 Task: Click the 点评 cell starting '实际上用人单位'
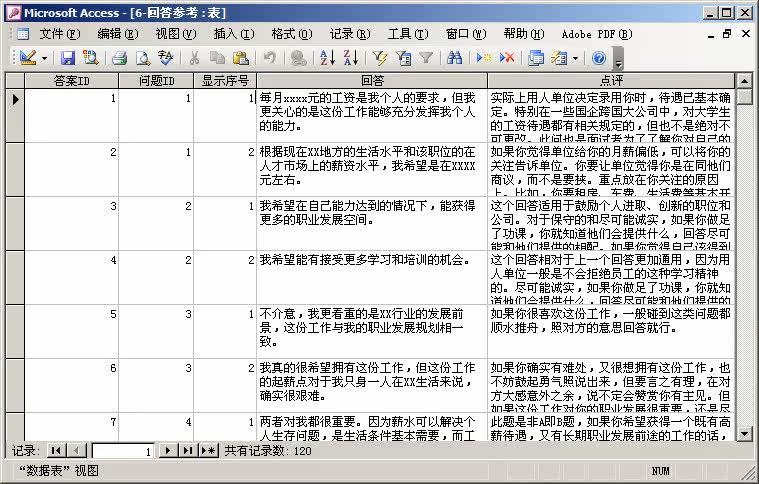click(x=611, y=115)
